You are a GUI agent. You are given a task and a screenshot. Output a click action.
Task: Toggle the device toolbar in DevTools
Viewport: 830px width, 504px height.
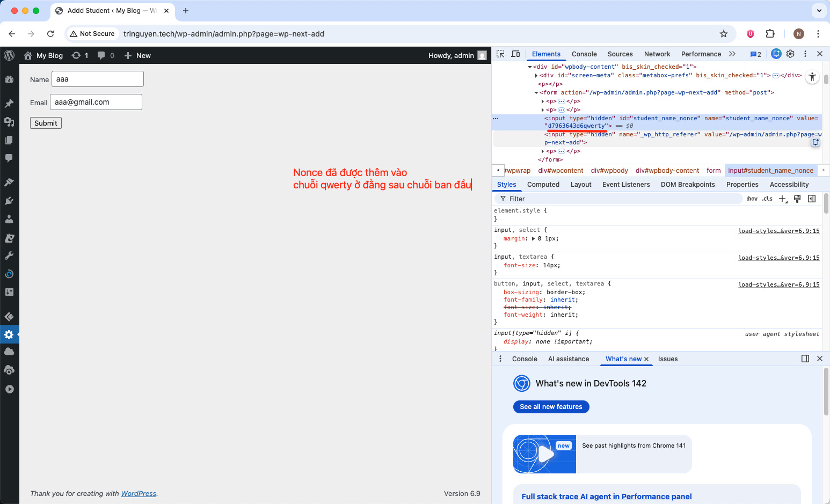point(515,54)
